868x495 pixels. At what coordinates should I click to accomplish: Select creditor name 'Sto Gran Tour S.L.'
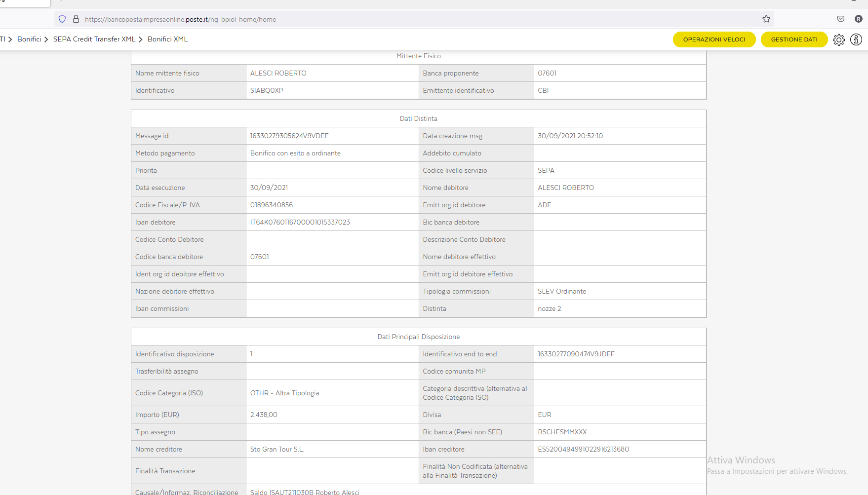pos(277,450)
